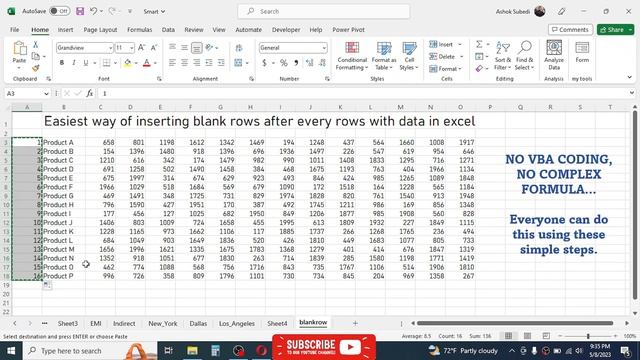Apply Middle Align vertical alignment
Screen dimensions: 640x360
point(184,48)
